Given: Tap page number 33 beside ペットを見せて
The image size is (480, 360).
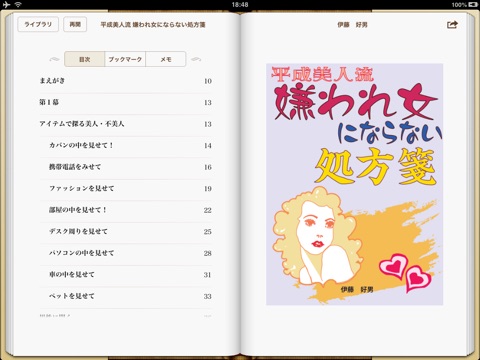Looking at the screenshot, I should [208, 296].
